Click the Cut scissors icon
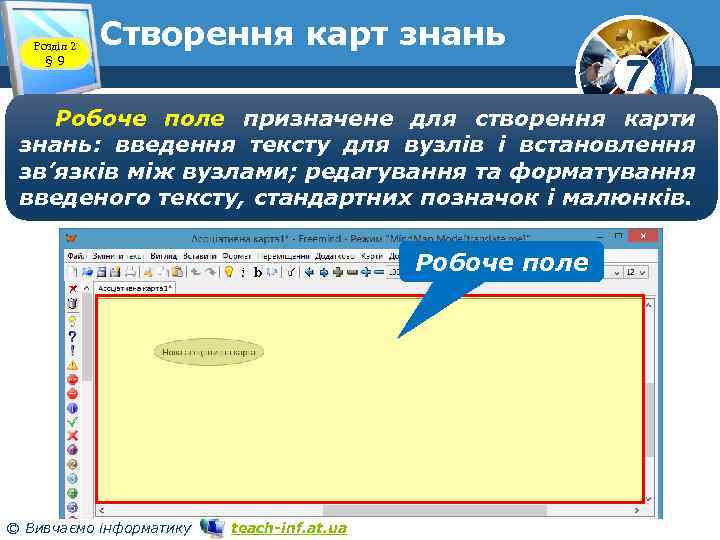Screen dimensions: 720x540 point(148,272)
